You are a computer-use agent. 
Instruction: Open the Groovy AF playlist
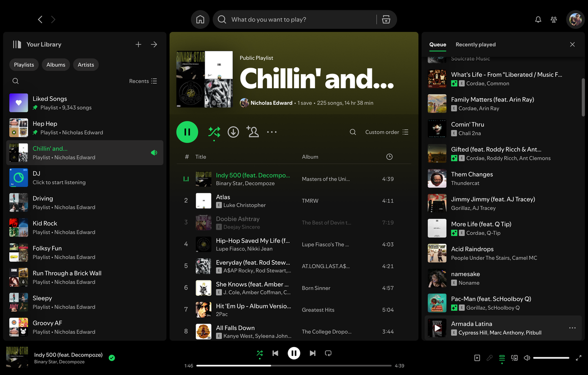pyautogui.click(x=85, y=327)
